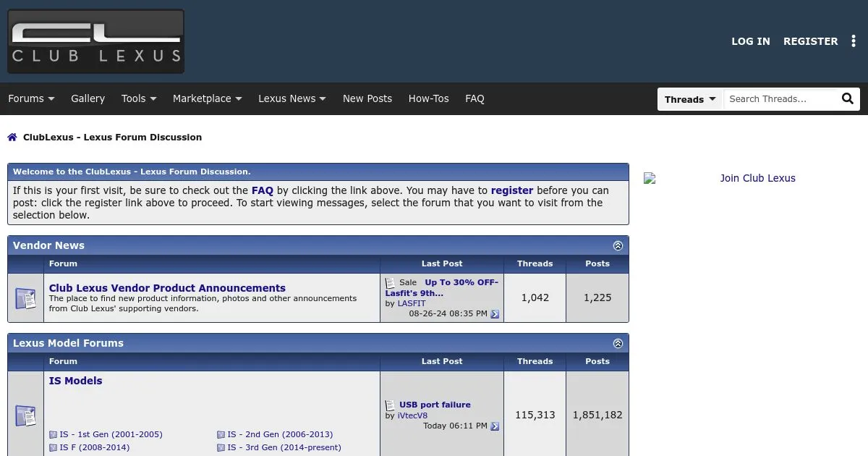This screenshot has width=868, height=456.
Task: Click the Today 06:11 PM timestamp
Action: 455,426
